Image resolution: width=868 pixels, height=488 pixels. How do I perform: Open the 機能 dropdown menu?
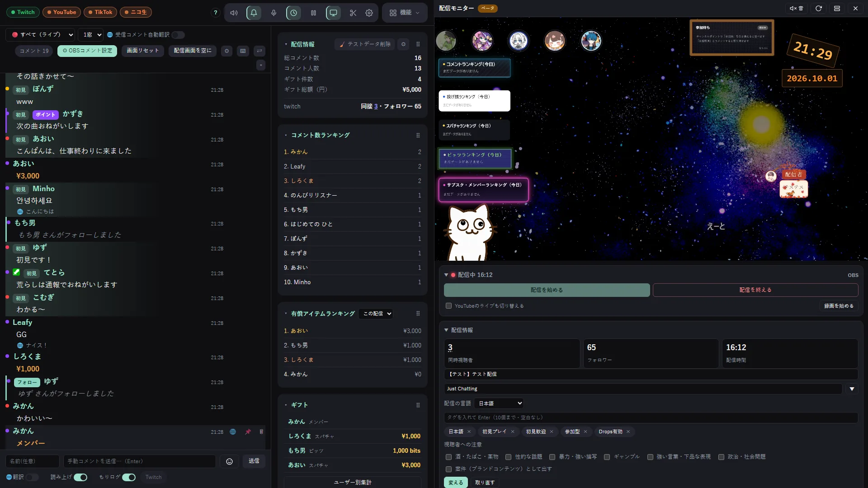pyautogui.click(x=405, y=13)
